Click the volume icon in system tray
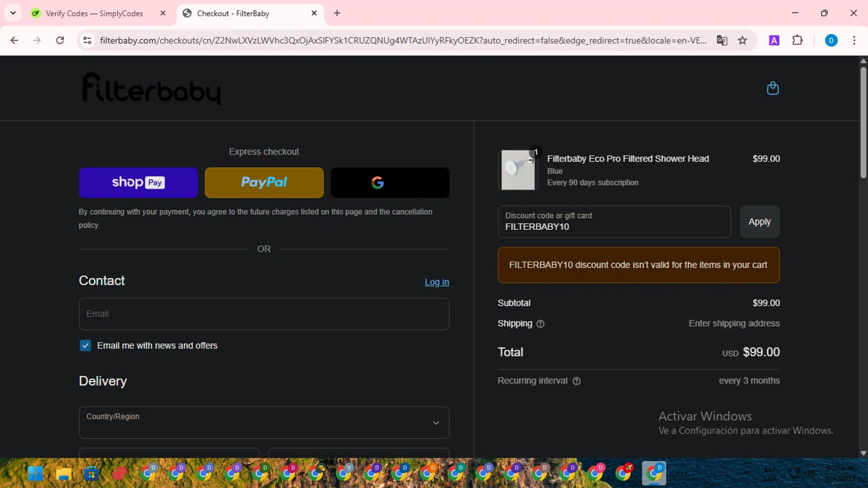 [810, 474]
